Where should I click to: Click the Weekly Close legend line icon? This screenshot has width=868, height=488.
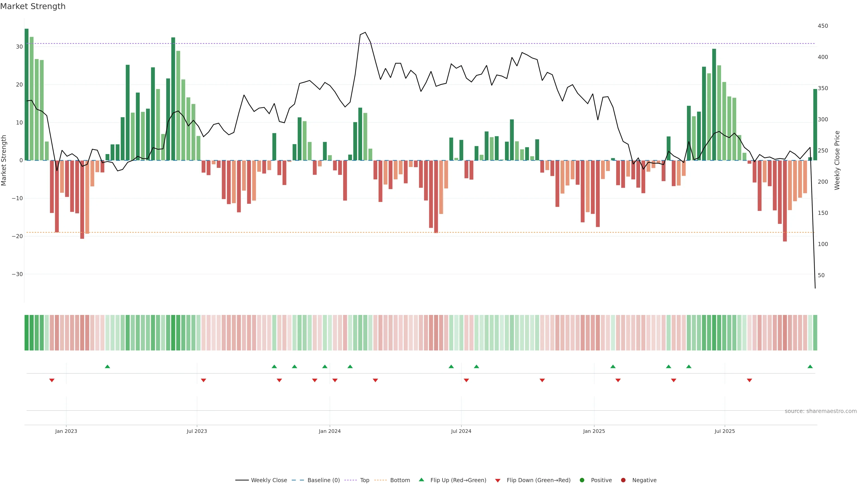pos(242,480)
